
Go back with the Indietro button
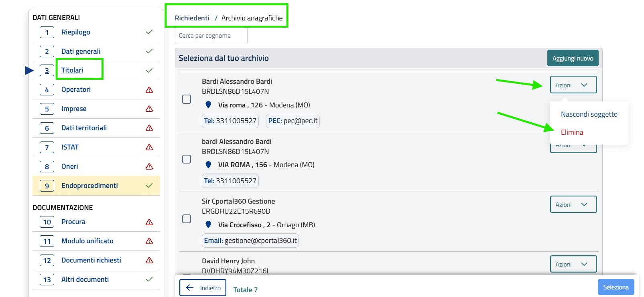pos(203,288)
